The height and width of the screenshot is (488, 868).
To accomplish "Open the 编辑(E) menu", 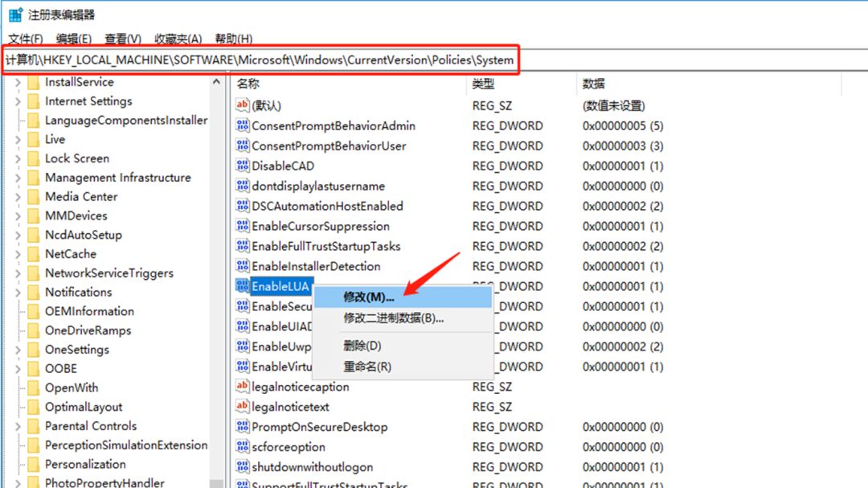I will tap(74, 39).
